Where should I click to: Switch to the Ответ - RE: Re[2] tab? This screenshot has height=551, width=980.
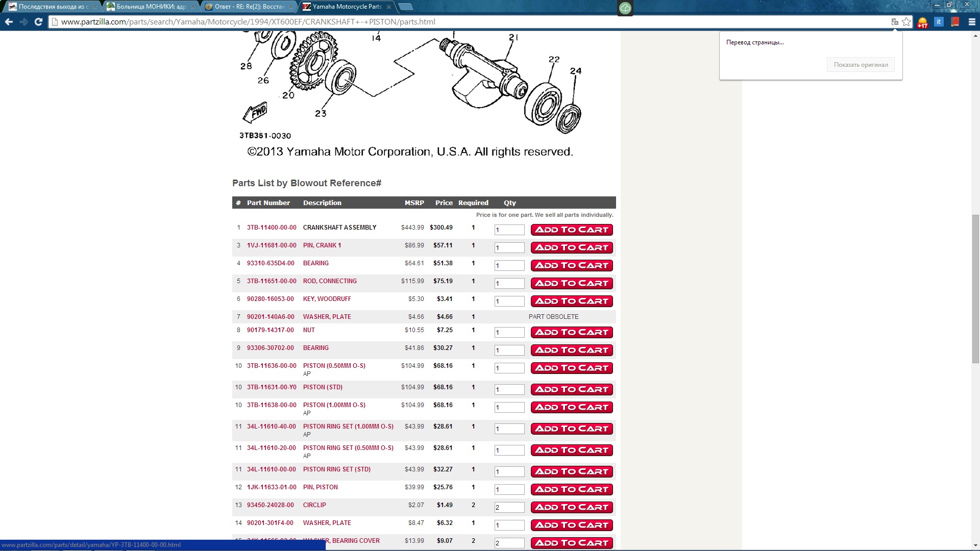(249, 7)
